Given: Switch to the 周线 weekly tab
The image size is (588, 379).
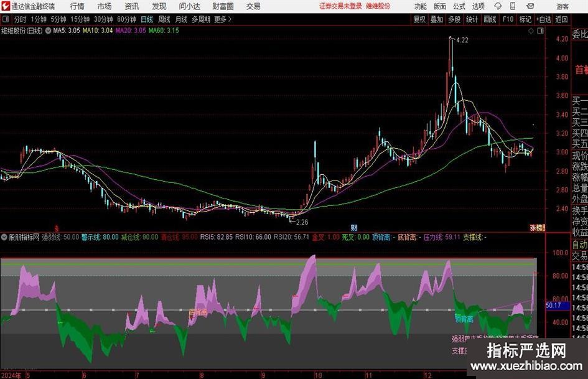Looking at the screenshot, I should (x=164, y=19).
